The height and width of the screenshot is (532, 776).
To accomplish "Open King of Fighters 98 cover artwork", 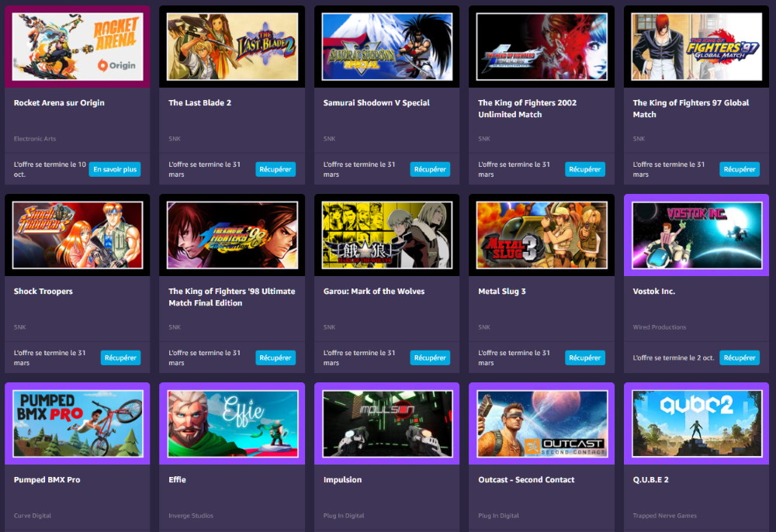I will (x=232, y=235).
